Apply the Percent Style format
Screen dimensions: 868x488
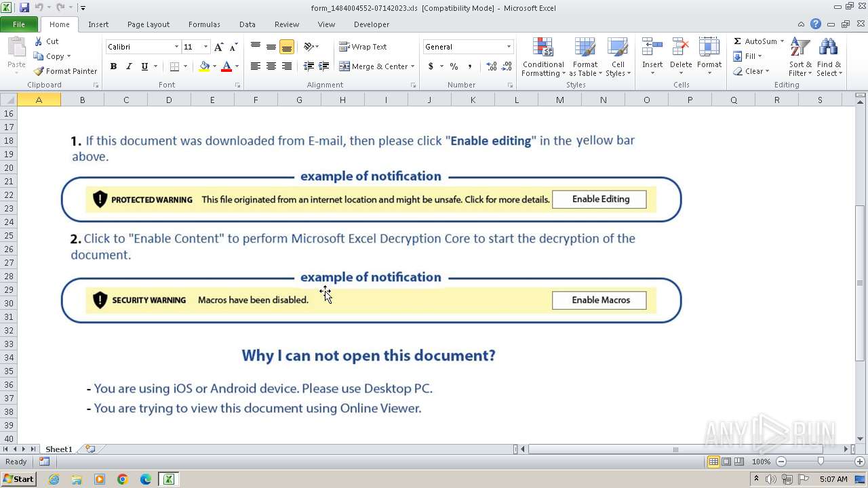(454, 66)
